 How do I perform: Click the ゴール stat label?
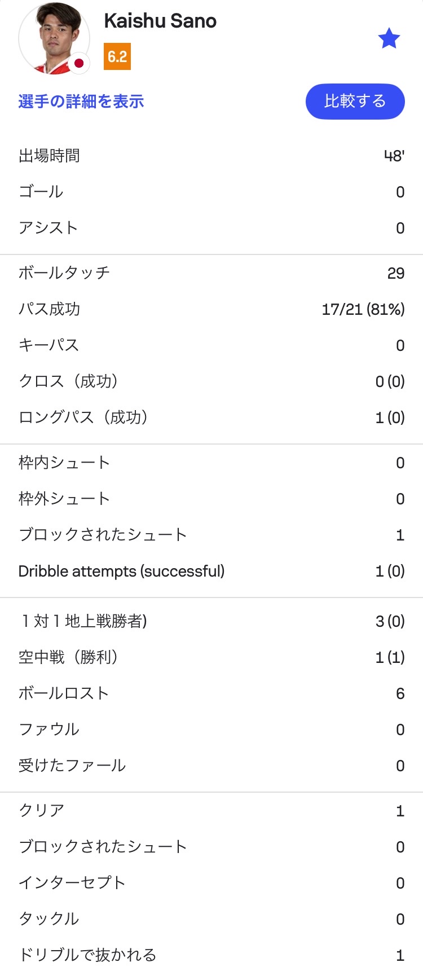tap(41, 192)
